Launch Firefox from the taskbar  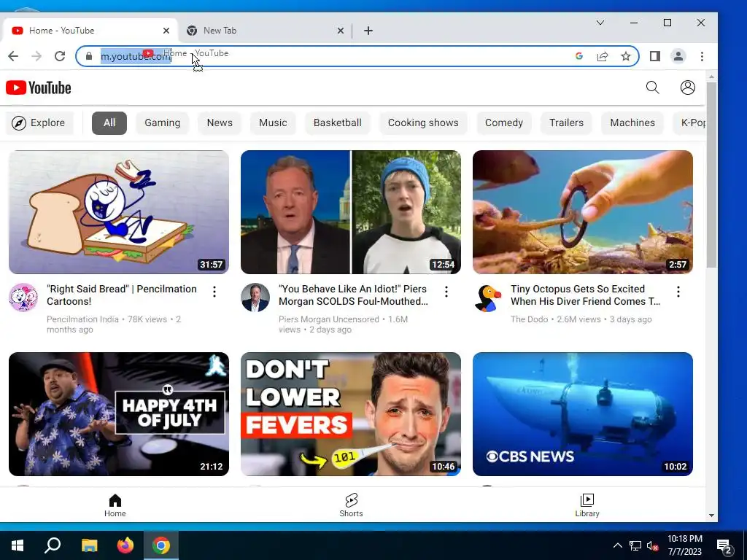point(125,545)
